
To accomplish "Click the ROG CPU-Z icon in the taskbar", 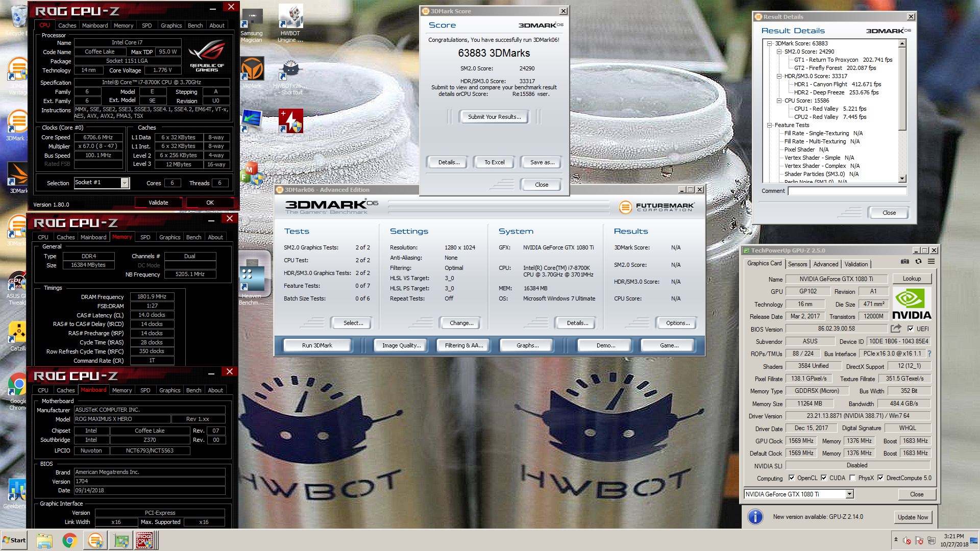I will pos(144,540).
